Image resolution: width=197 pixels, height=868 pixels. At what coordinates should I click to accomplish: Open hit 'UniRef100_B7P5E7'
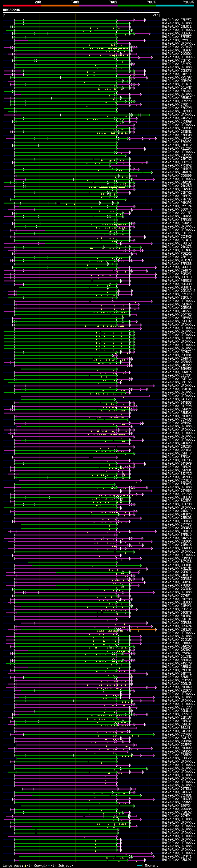[x=177, y=37]
